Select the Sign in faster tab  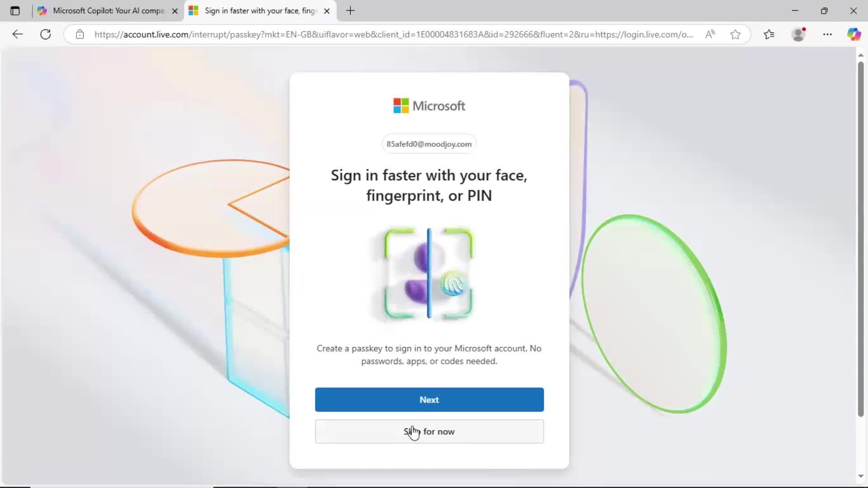coord(260,11)
